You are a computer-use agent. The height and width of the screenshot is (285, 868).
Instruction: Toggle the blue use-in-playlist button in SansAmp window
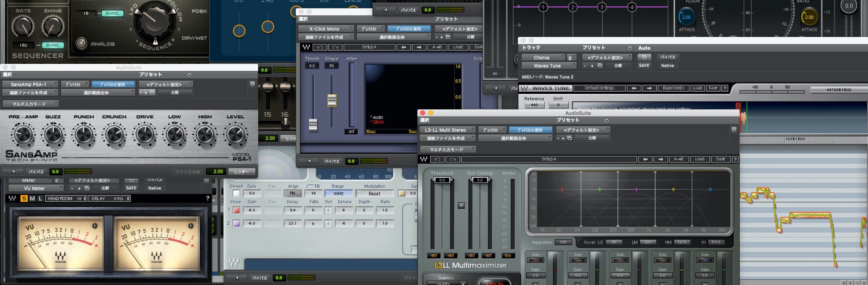coord(113,84)
